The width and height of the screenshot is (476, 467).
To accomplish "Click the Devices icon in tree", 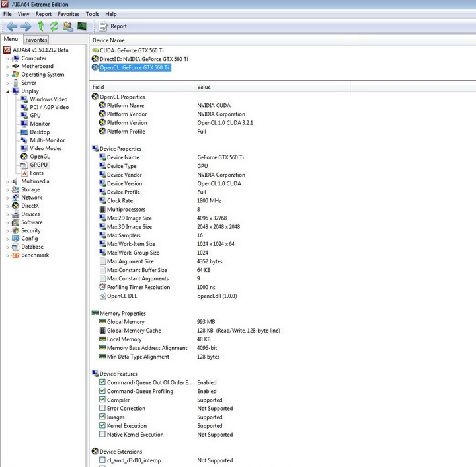I will pyautogui.click(x=15, y=214).
